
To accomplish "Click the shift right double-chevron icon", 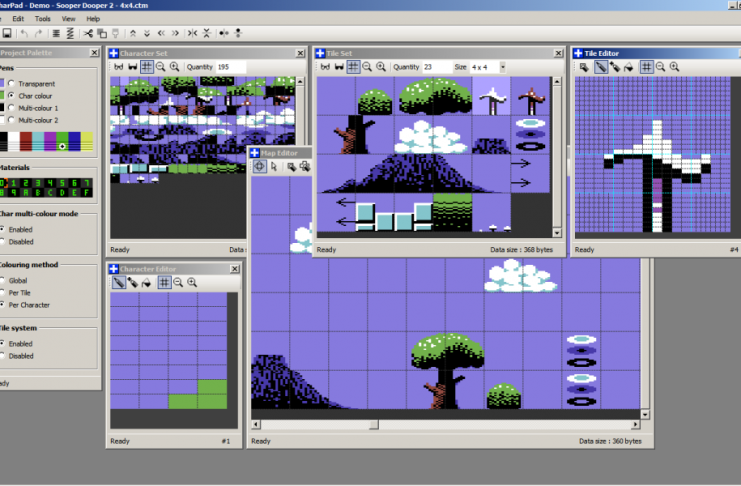I will [175, 33].
